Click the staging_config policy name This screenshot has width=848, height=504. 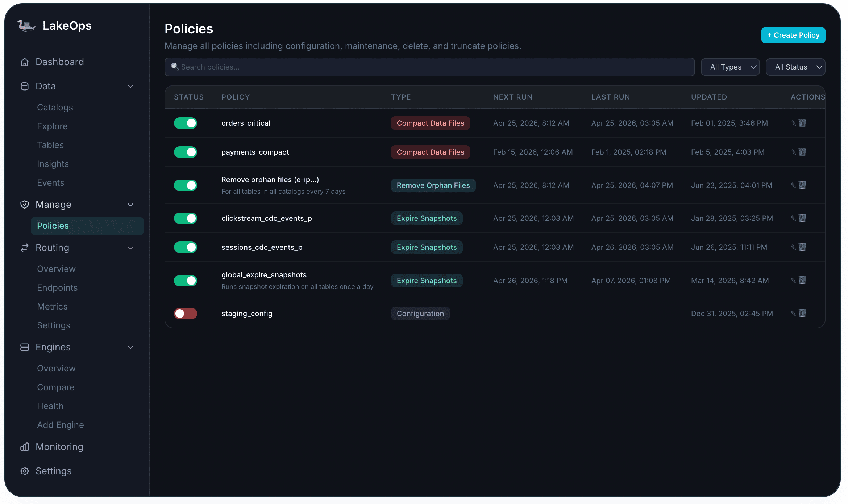click(247, 314)
